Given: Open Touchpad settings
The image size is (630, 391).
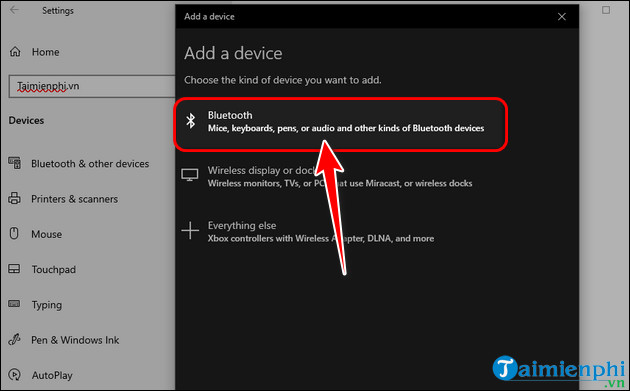Looking at the screenshot, I should (x=53, y=270).
